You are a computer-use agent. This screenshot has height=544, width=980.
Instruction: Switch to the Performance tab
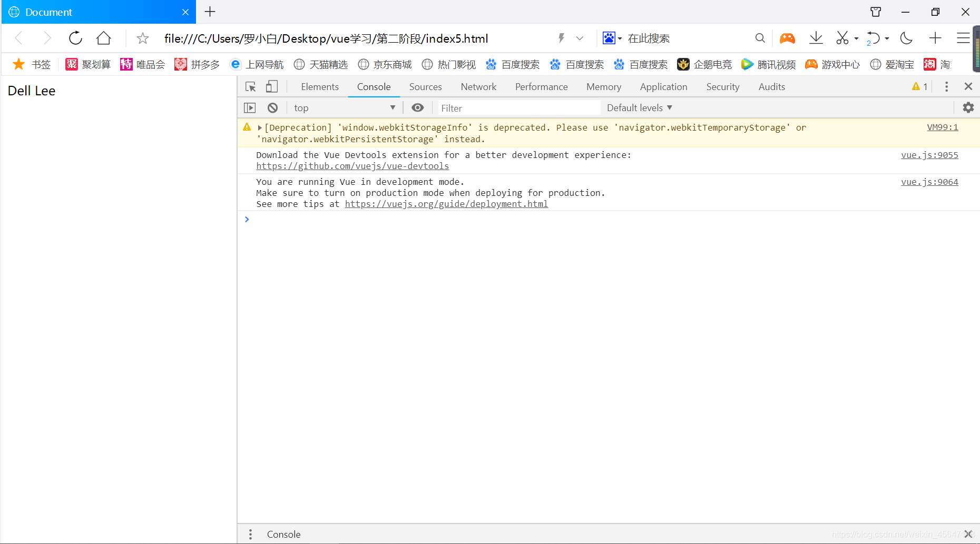542,86
